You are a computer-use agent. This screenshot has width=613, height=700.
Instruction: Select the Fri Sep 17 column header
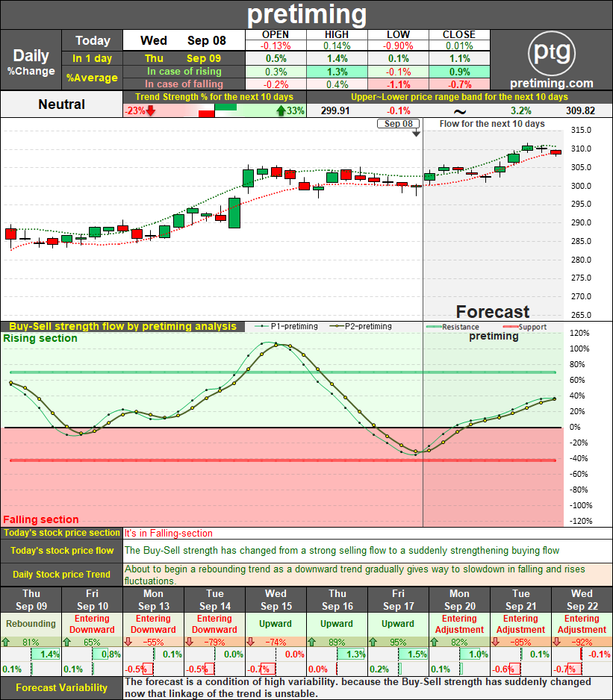pyautogui.click(x=398, y=599)
